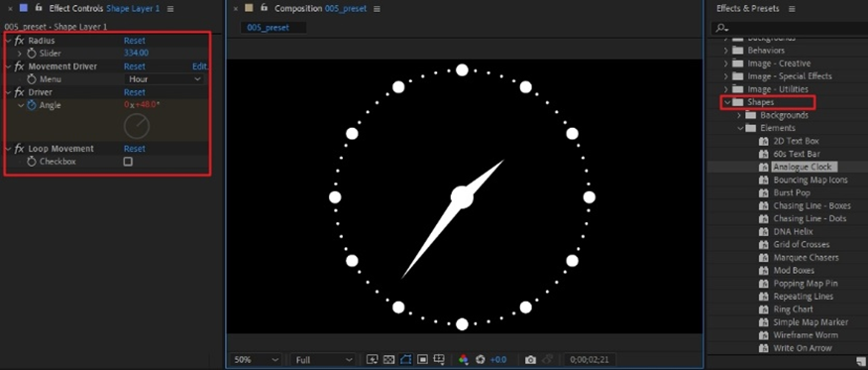Collapse the Angle property
Viewport: 868px width, 370px height.
(x=21, y=105)
